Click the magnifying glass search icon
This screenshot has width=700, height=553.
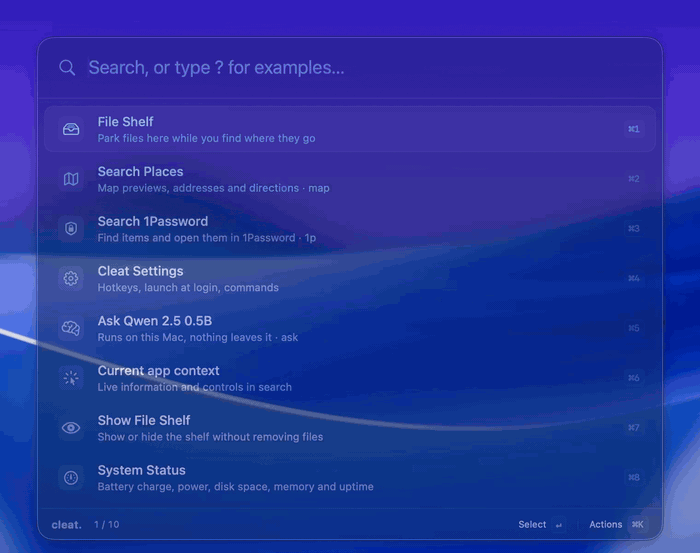pos(67,68)
